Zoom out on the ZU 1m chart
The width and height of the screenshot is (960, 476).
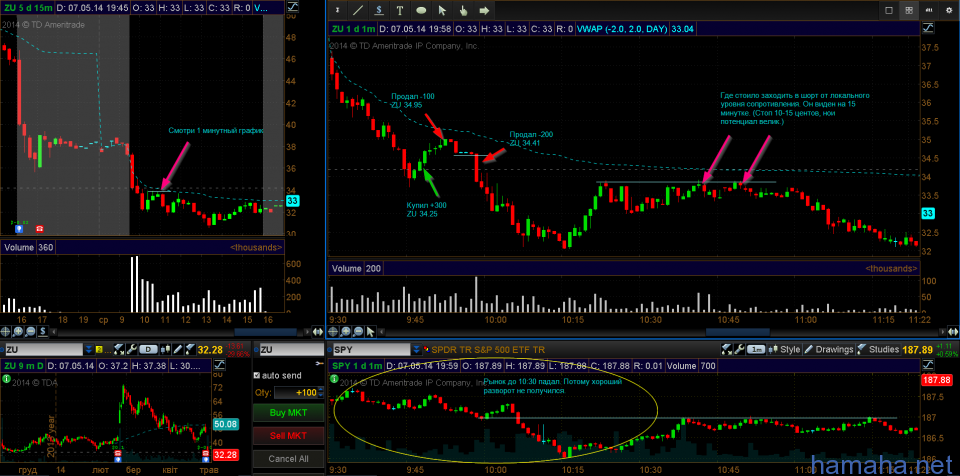point(358,331)
